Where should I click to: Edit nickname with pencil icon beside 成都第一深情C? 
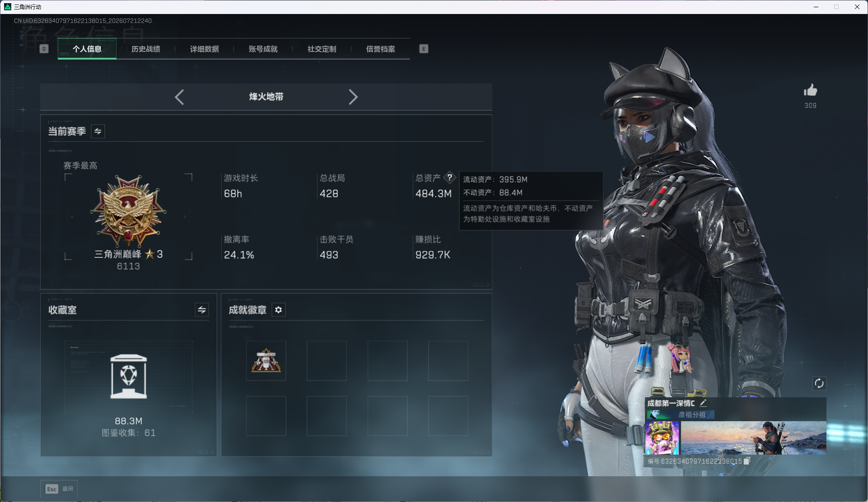click(703, 403)
